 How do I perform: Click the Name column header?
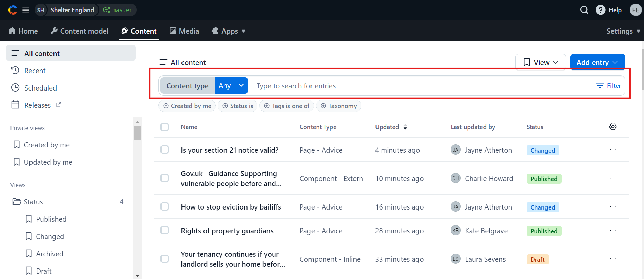[x=189, y=127]
